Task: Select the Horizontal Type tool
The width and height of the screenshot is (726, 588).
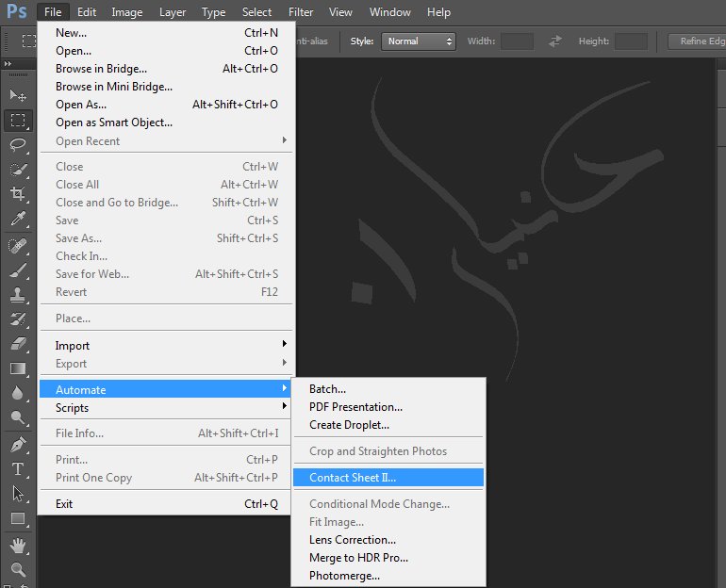Action: pyautogui.click(x=18, y=469)
